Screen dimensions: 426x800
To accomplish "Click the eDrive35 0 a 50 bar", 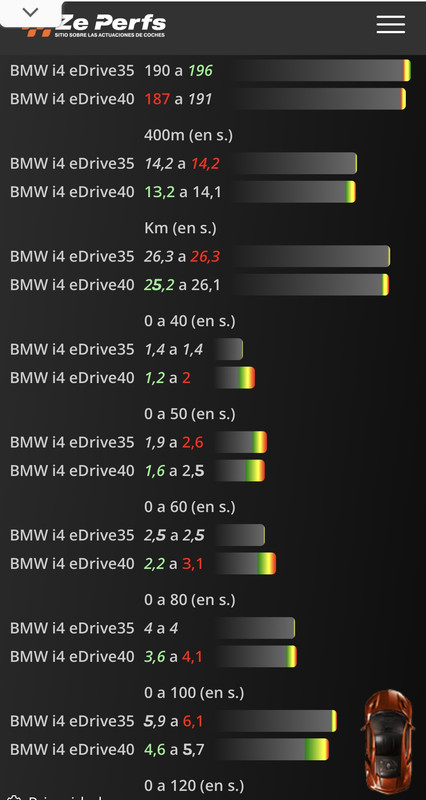I will pos(241,442).
